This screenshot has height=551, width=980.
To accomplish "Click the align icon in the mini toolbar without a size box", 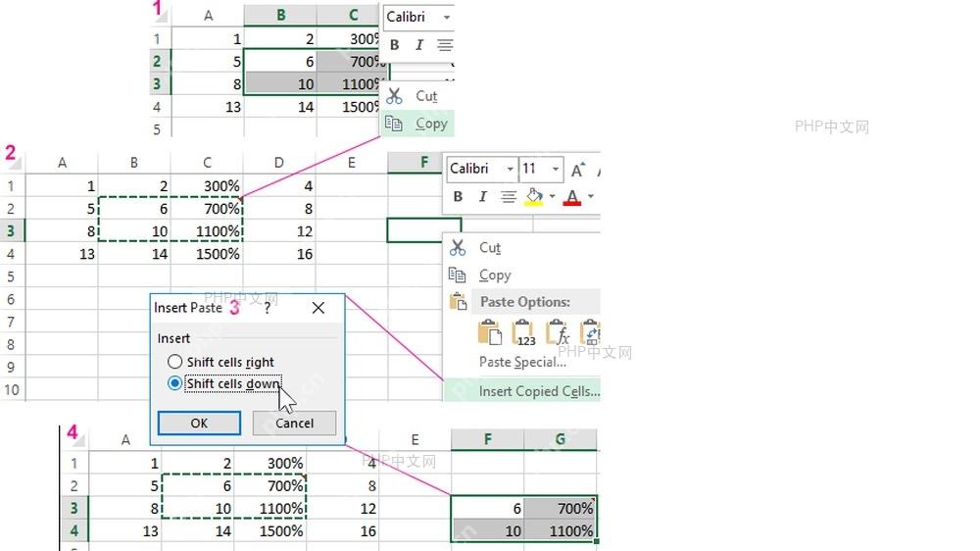I will [445, 45].
